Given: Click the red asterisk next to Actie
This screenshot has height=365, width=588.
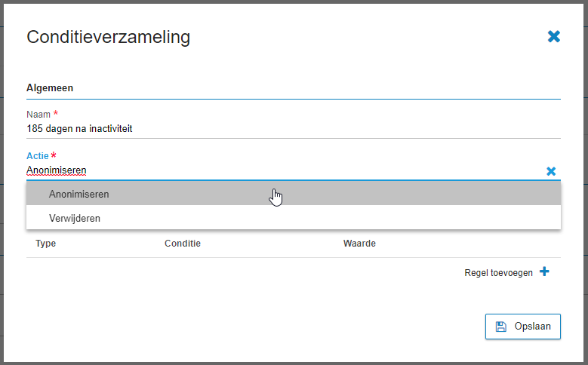Looking at the screenshot, I should tap(54, 155).
